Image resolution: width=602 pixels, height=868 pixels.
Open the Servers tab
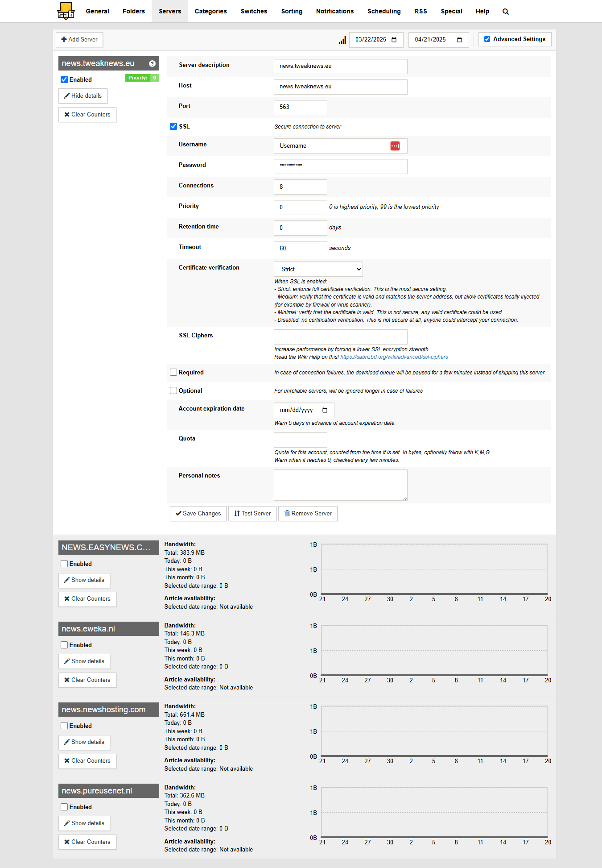pos(170,11)
